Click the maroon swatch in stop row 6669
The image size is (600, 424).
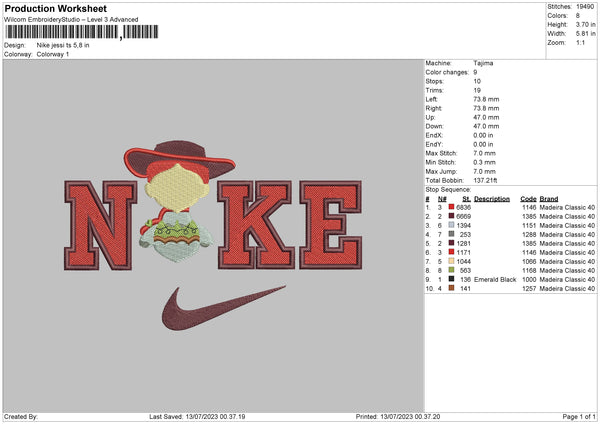(451, 216)
